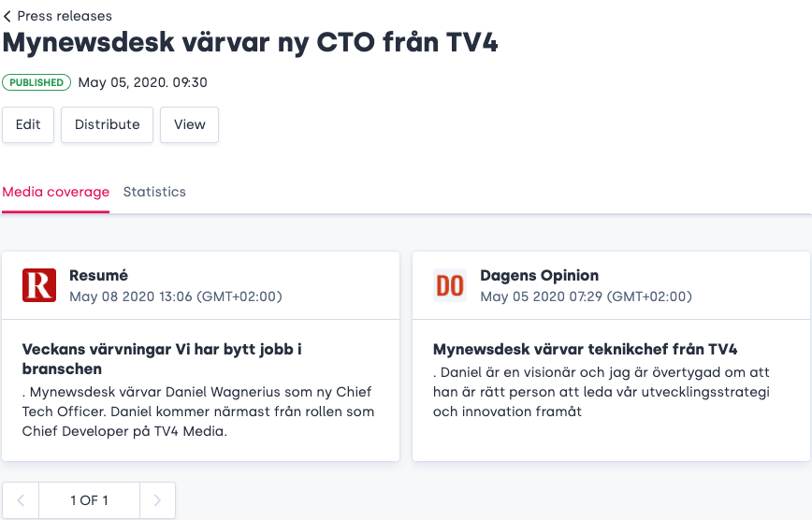Click the 1 OF 1 page indicator
Screen dimensions: 812x520
pos(89,500)
